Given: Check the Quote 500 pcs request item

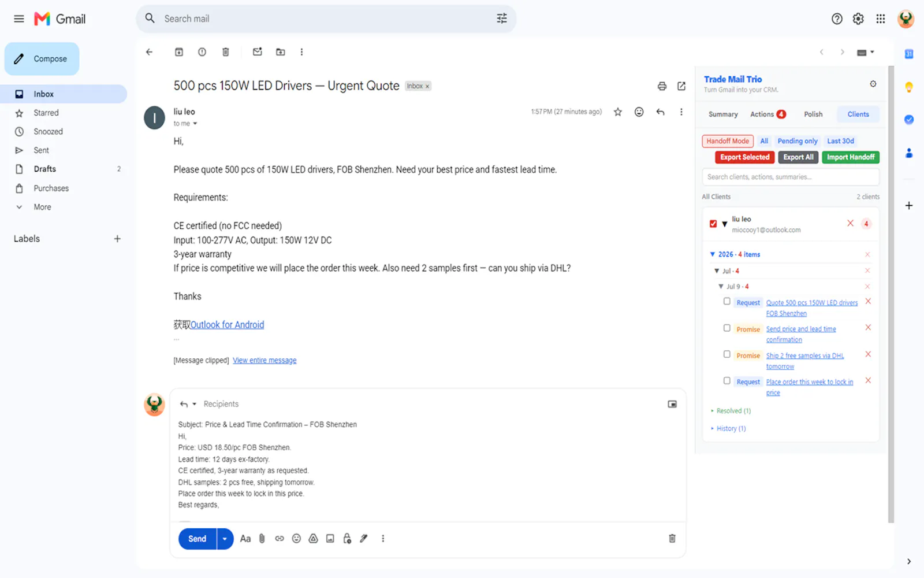Looking at the screenshot, I should (727, 301).
